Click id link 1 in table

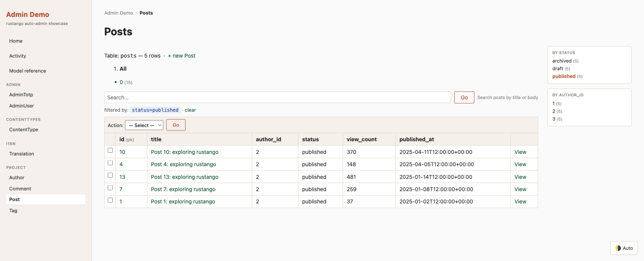tap(121, 202)
